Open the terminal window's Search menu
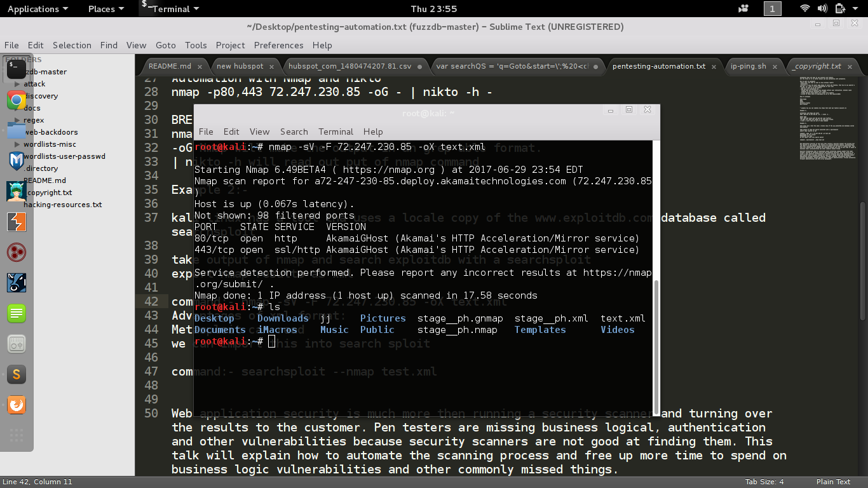The image size is (868, 488). point(294,132)
